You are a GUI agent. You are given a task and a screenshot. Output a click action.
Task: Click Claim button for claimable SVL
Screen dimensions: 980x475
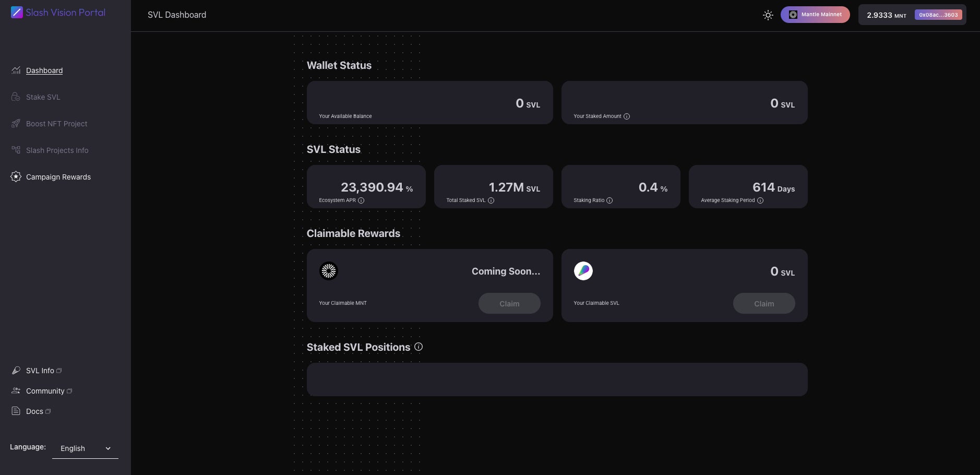[764, 303]
